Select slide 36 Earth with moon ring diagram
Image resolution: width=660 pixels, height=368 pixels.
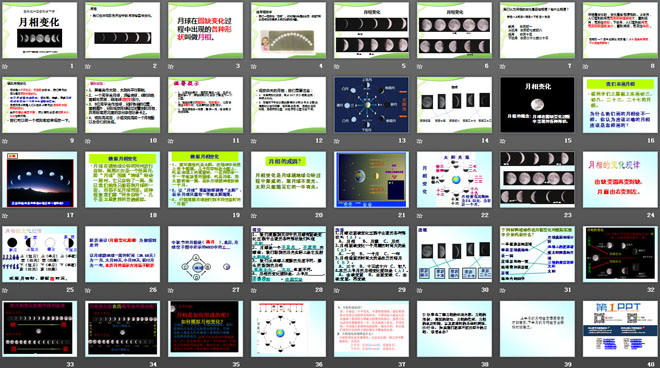tap(288, 328)
